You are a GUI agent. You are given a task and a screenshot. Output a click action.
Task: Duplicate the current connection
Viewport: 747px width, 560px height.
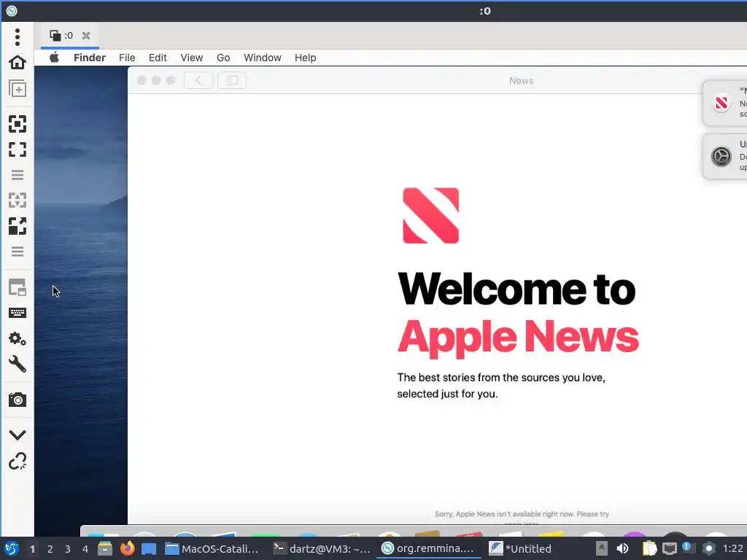tap(18, 88)
